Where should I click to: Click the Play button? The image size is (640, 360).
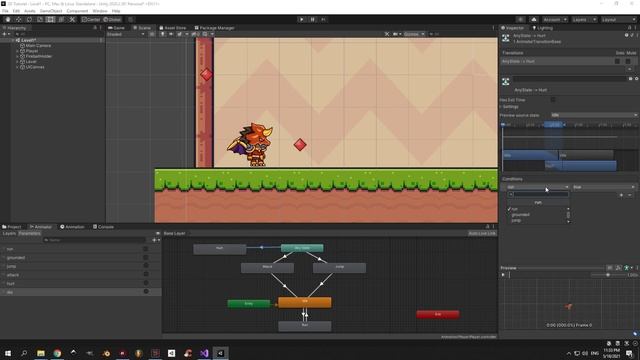pyautogui.click(x=302, y=19)
